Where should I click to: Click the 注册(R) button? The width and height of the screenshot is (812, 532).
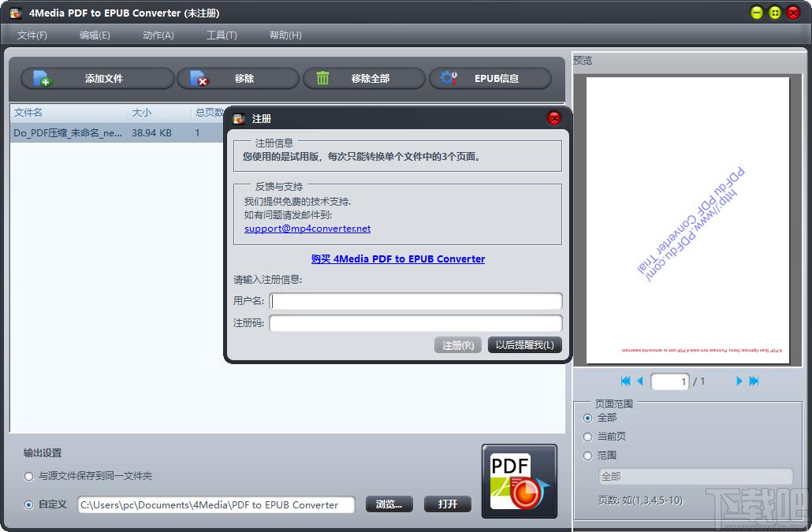458,345
